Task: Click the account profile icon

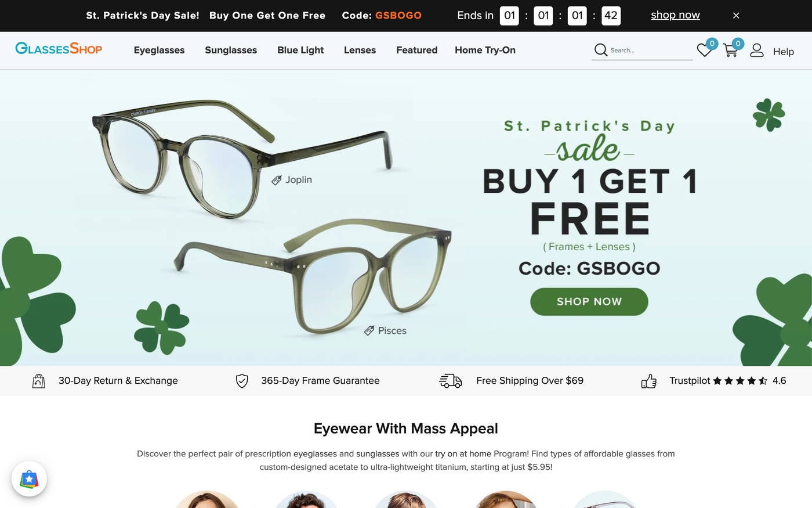Action: (757, 51)
